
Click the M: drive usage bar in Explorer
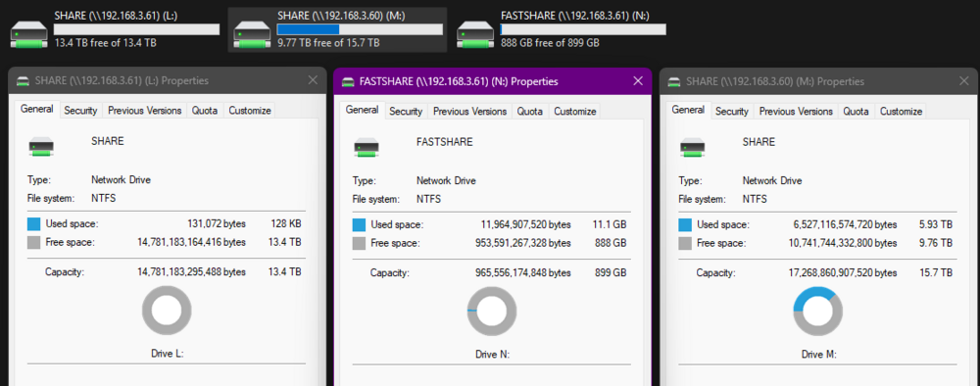360,29
